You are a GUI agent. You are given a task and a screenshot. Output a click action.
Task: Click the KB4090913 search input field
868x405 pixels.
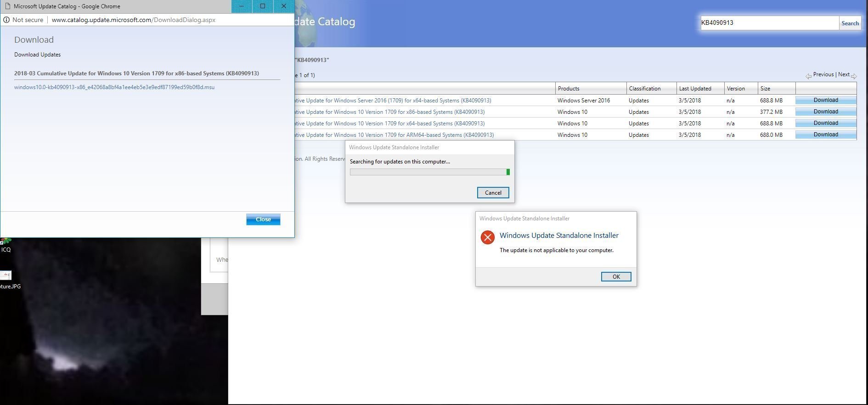coord(770,23)
